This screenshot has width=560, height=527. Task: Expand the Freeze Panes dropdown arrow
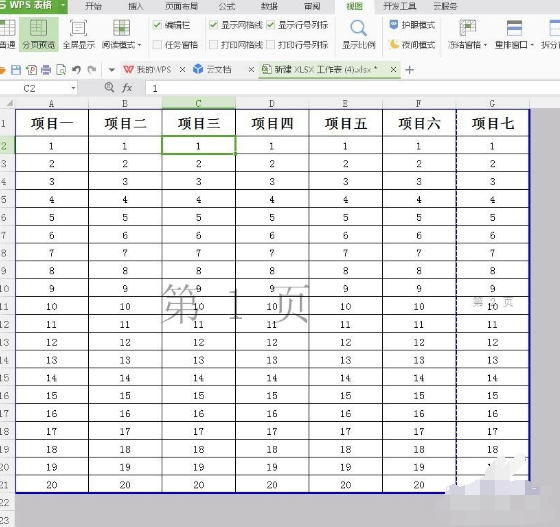tap(485, 45)
